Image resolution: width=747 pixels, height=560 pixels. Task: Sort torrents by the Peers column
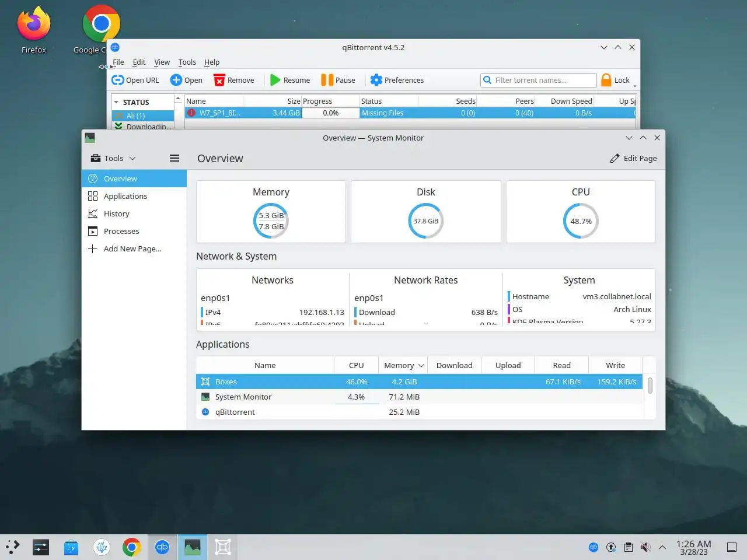(506, 101)
